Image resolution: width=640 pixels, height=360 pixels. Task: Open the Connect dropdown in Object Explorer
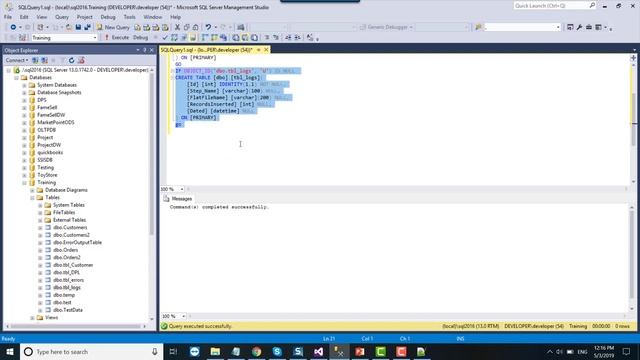[x=17, y=60]
